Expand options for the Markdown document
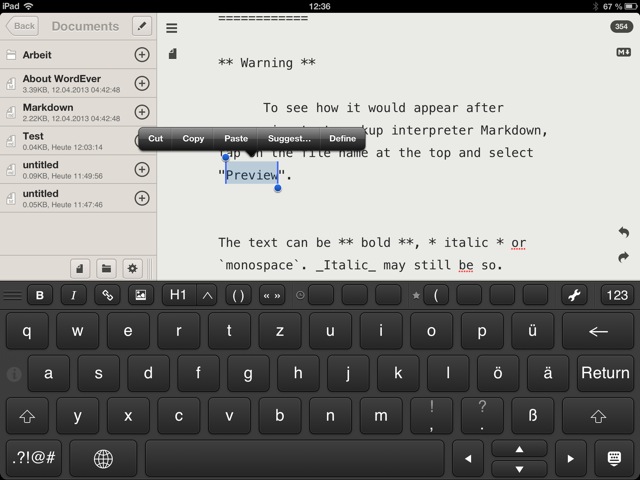Screen dimensions: 640x480 [141, 112]
